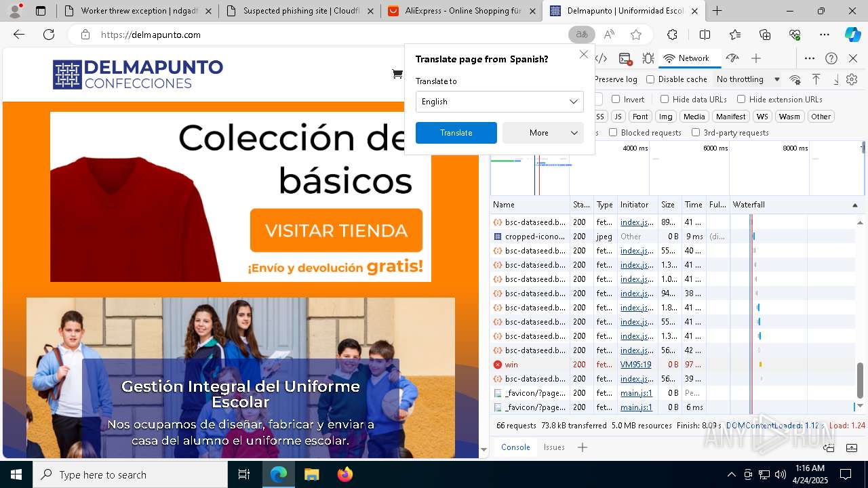868x488 pixels.
Task: Switch to AliExpress Online Shopping tab
Action: 462,11
